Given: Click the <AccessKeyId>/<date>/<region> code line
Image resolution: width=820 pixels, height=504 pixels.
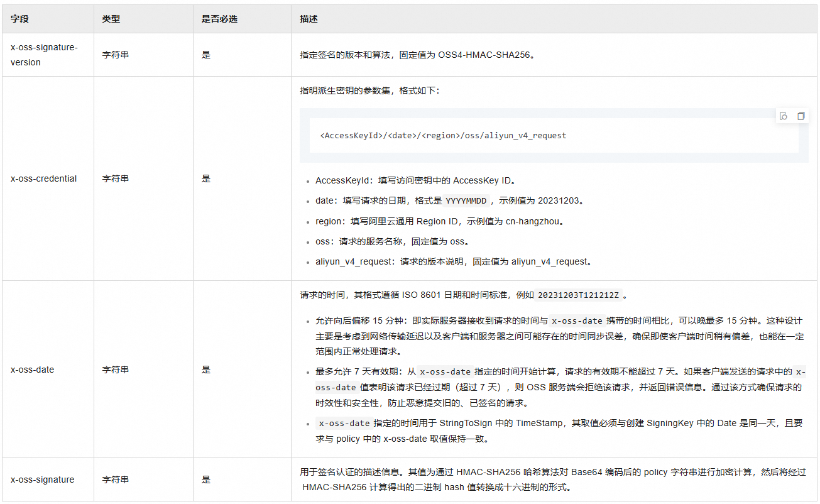Looking at the screenshot, I should [443, 135].
